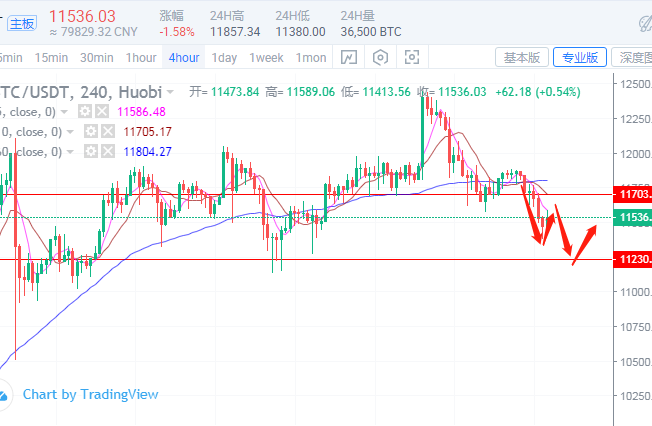Image resolution: width=652 pixels, height=426 pixels.
Task: Click the fullscreen capture icon
Action: [x=412, y=57]
